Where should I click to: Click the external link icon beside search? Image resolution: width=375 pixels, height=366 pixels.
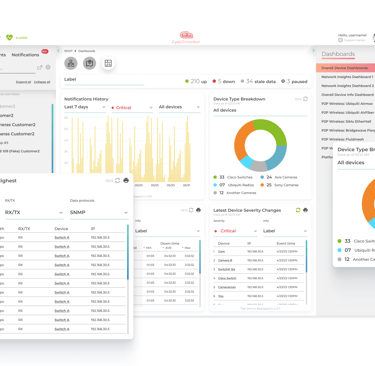(40, 67)
